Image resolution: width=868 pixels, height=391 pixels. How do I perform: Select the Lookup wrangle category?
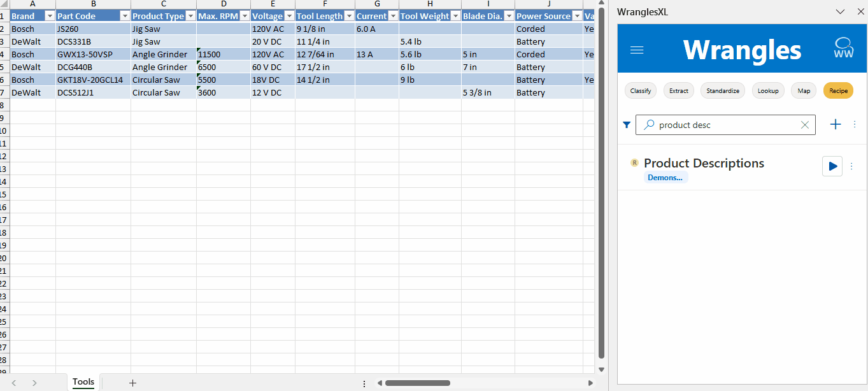(767, 90)
